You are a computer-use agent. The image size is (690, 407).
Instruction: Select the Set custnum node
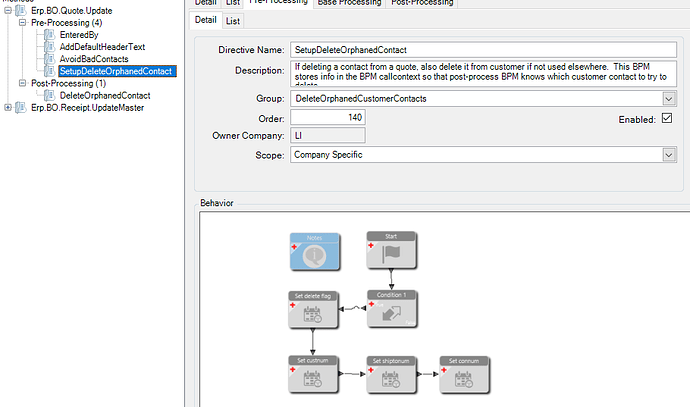point(313,374)
